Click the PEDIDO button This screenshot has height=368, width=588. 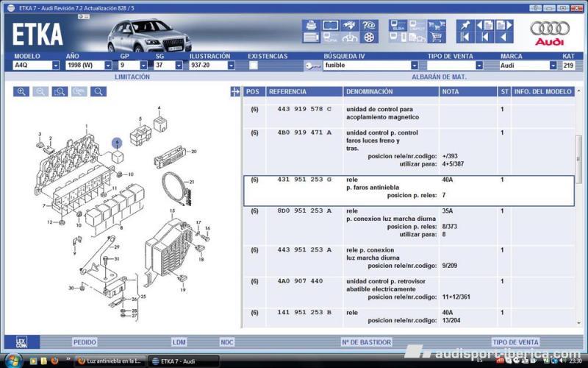(x=85, y=342)
